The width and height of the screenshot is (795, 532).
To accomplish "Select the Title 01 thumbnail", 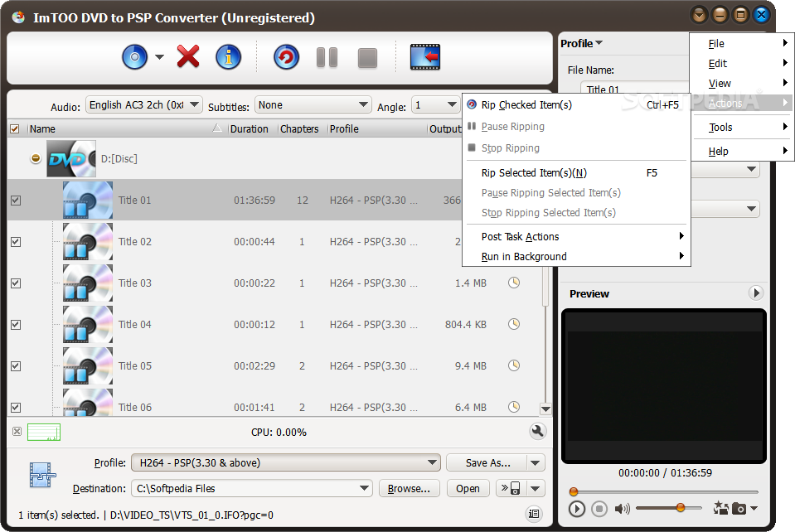I will tap(88, 201).
